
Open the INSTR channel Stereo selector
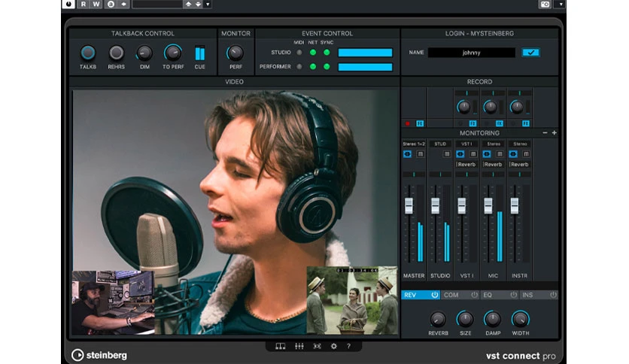pyautogui.click(x=519, y=144)
